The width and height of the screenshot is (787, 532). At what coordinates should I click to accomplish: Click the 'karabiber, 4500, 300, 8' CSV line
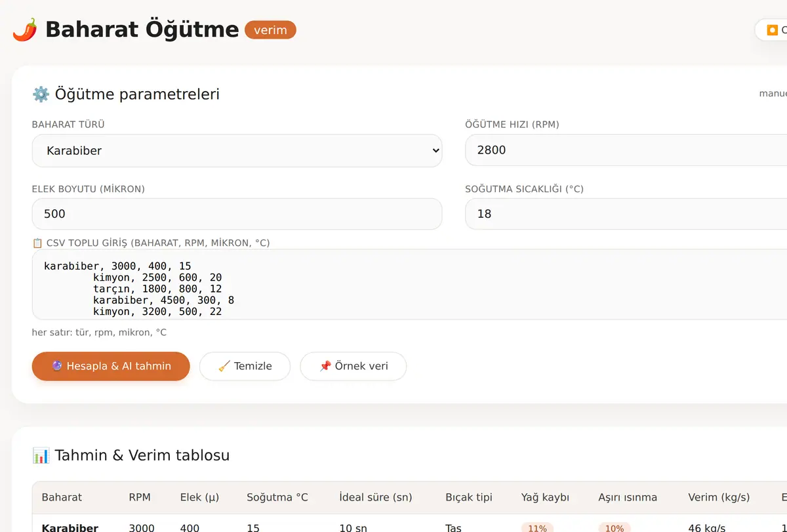163,300
